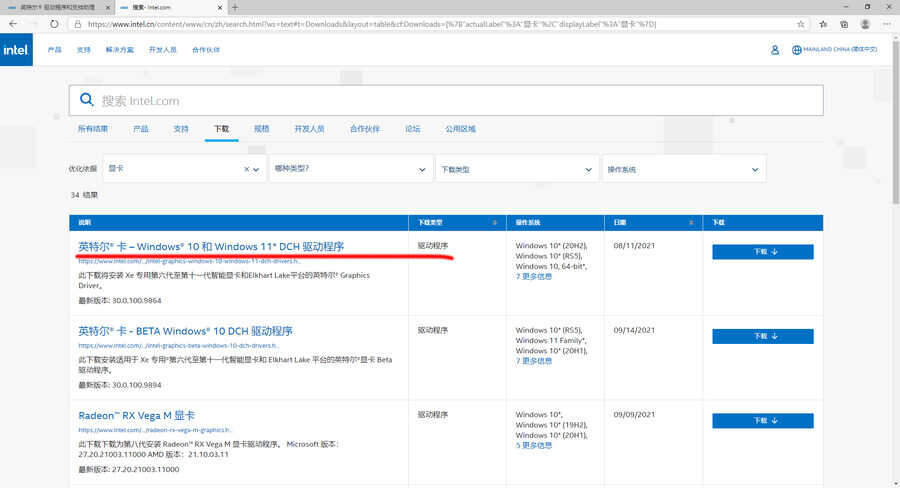Open the Radeon RX Vega M 显卡 link

pyautogui.click(x=137, y=415)
